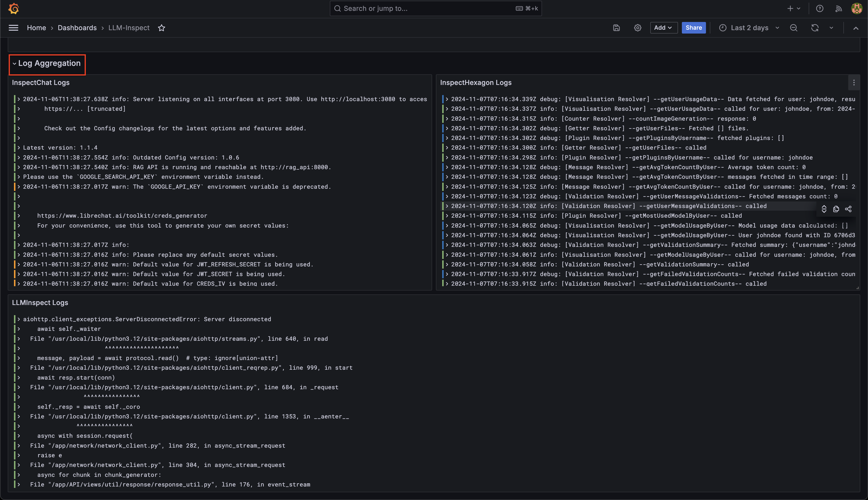Screen dimensions: 868x500
Task: Collapse the top toolbar with chevron
Action: (856, 28)
